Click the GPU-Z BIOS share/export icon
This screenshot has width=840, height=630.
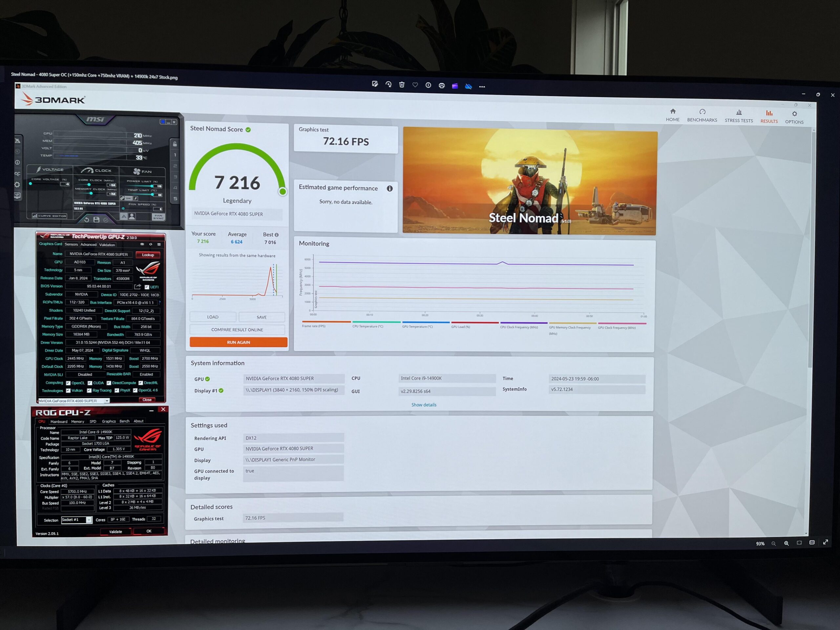coord(137,286)
